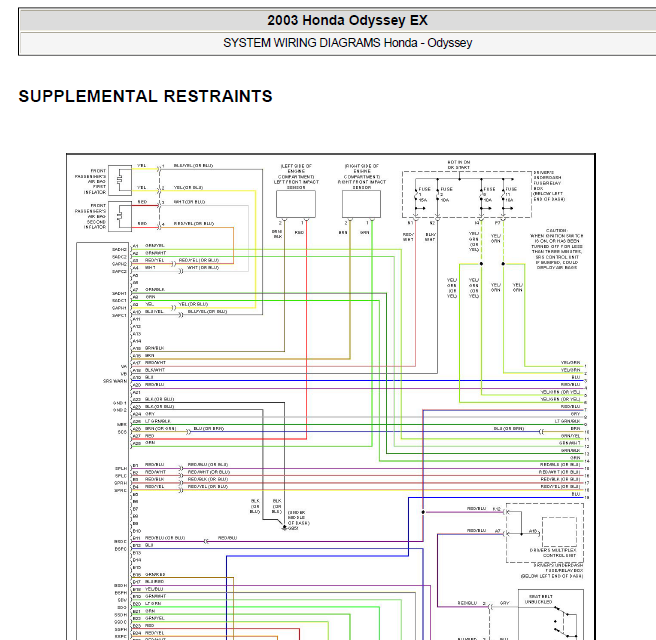Click pin A28 GRN wire label

pyautogui.click(x=150, y=443)
